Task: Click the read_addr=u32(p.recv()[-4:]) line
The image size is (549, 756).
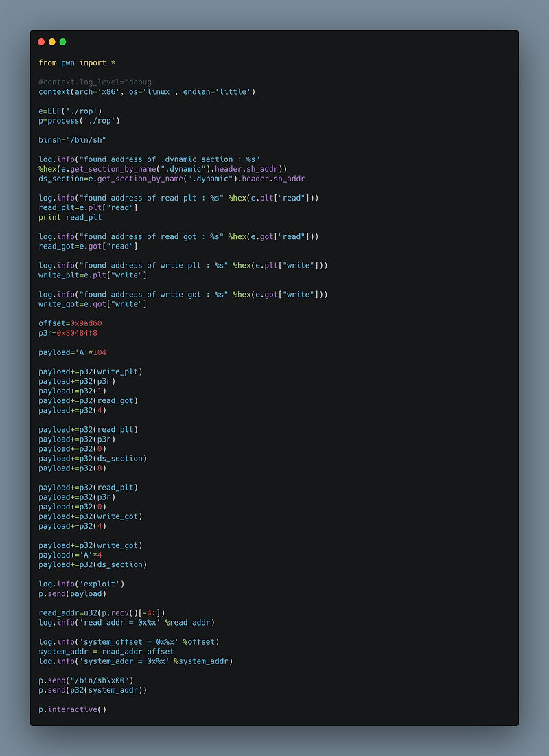Action: (x=102, y=612)
